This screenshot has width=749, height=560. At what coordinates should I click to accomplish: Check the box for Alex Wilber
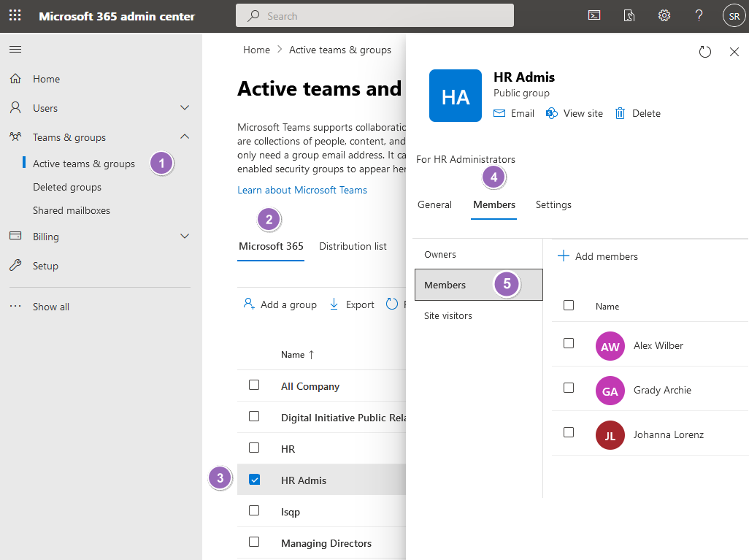(569, 344)
